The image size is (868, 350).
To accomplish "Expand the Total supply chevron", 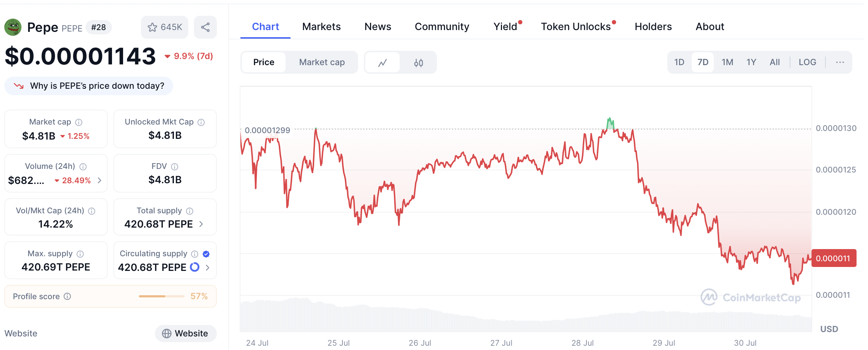I will [201, 224].
